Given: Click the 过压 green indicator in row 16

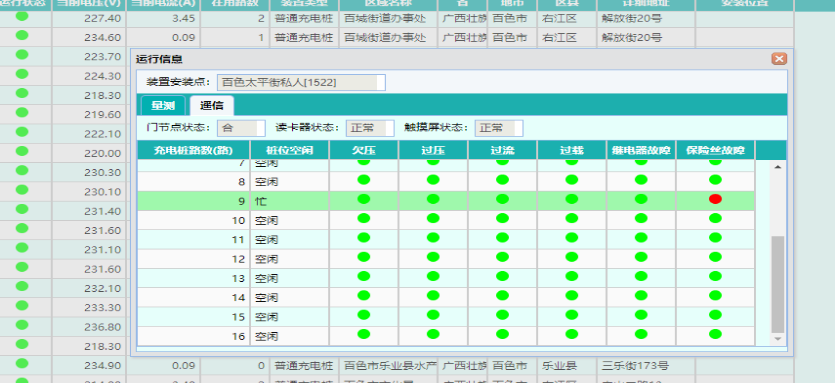Looking at the screenshot, I should (433, 334).
